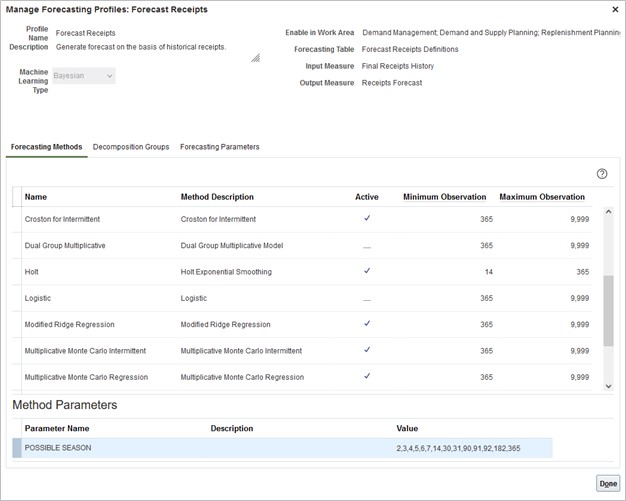Switch to Forecasting Methods tab
The width and height of the screenshot is (626, 501).
46,147
